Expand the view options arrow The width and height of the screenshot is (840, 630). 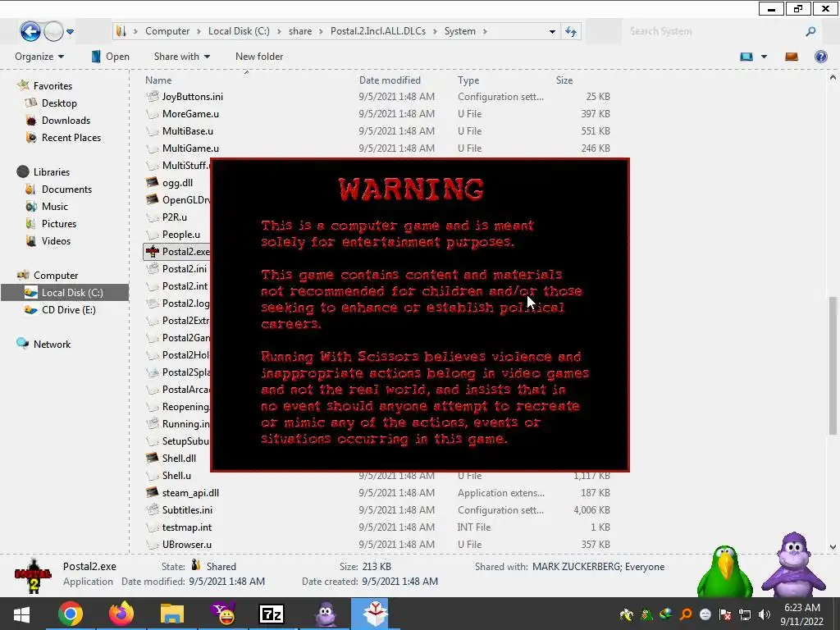tap(764, 57)
